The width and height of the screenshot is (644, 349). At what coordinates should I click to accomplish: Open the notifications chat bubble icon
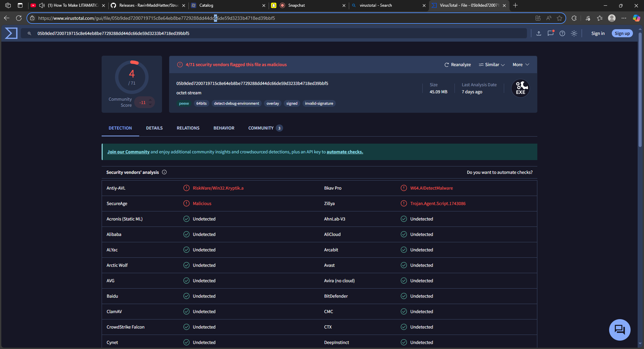pyautogui.click(x=550, y=33)
